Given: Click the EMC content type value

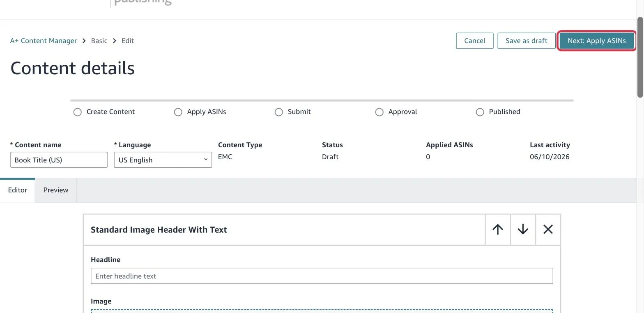Looking at the screenshot, I should 225,157.
